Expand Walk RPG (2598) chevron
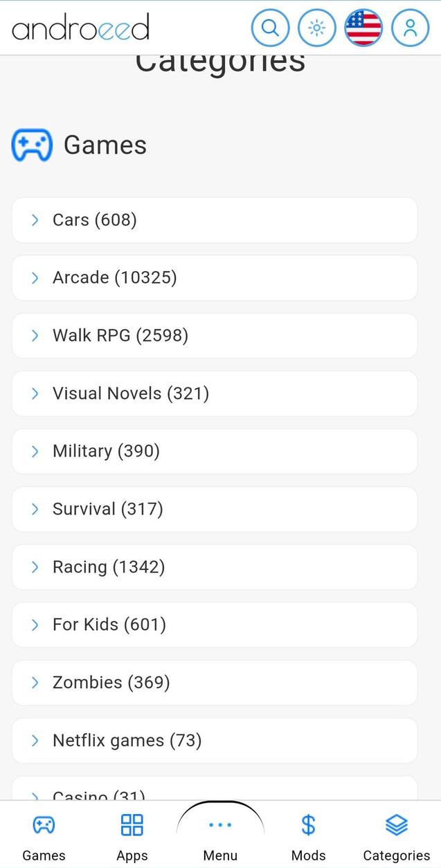This screenshot has height=868, width=441. pyautogui.click(x=35, y=335)
